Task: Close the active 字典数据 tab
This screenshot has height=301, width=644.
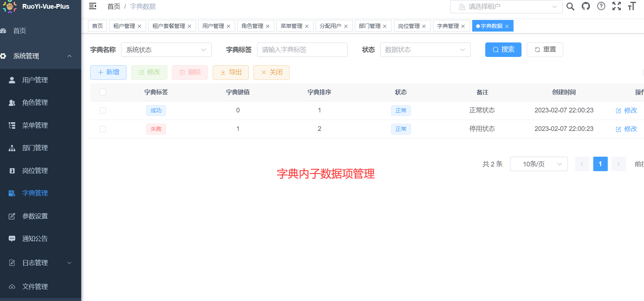Action: [507, 26]
